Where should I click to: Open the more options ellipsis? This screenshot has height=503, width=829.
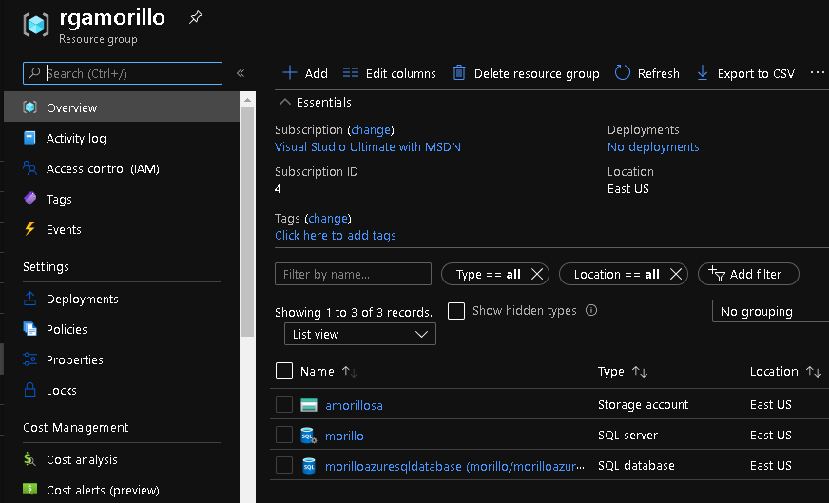click(x=817, y=72)
